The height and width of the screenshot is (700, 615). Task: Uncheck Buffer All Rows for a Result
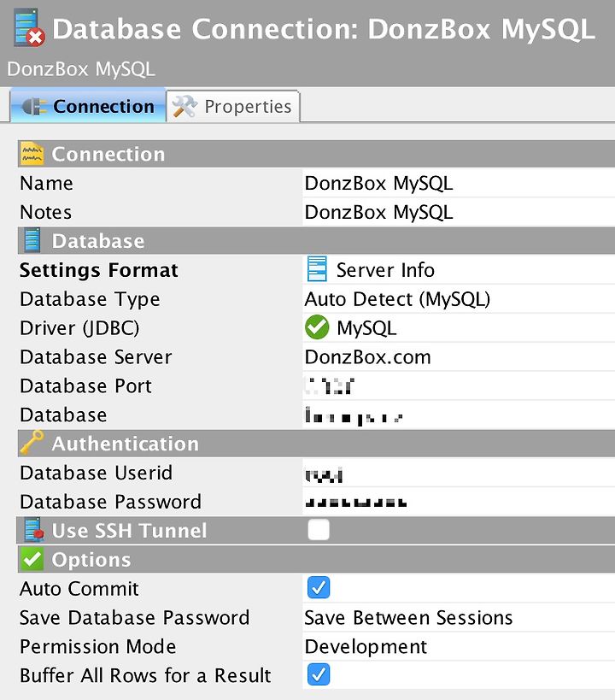tap(319, 674)
